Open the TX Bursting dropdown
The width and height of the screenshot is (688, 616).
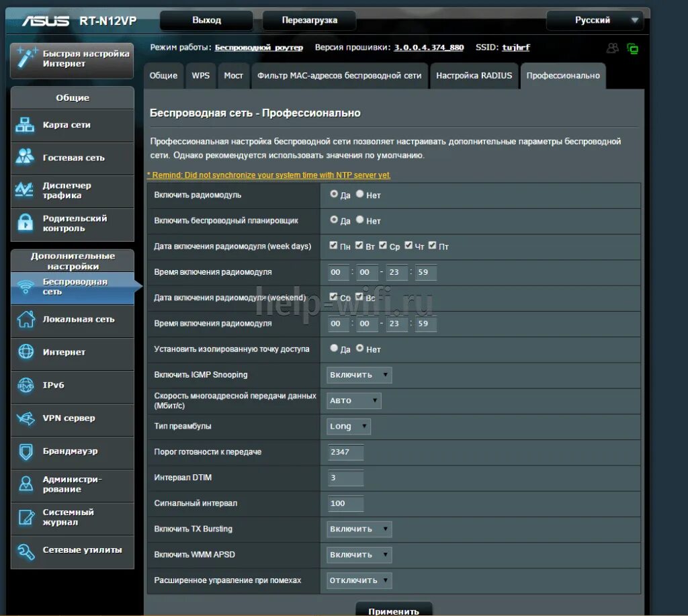click(x=359, y=529)
